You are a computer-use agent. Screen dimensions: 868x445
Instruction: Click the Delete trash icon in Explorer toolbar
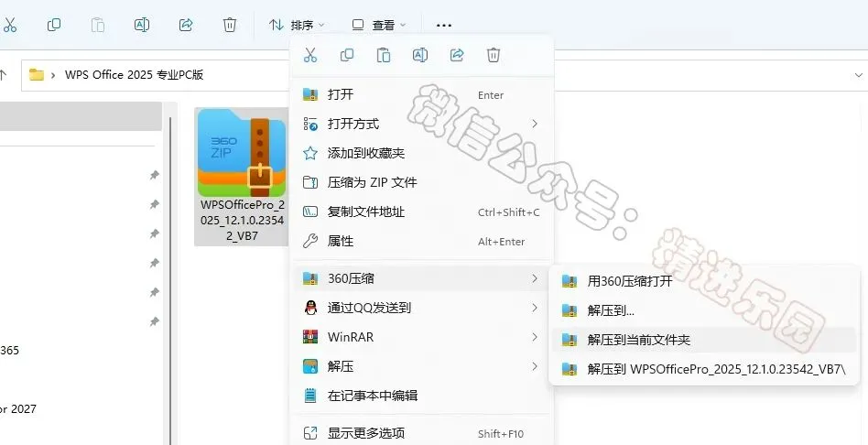[x=230, y=25]
